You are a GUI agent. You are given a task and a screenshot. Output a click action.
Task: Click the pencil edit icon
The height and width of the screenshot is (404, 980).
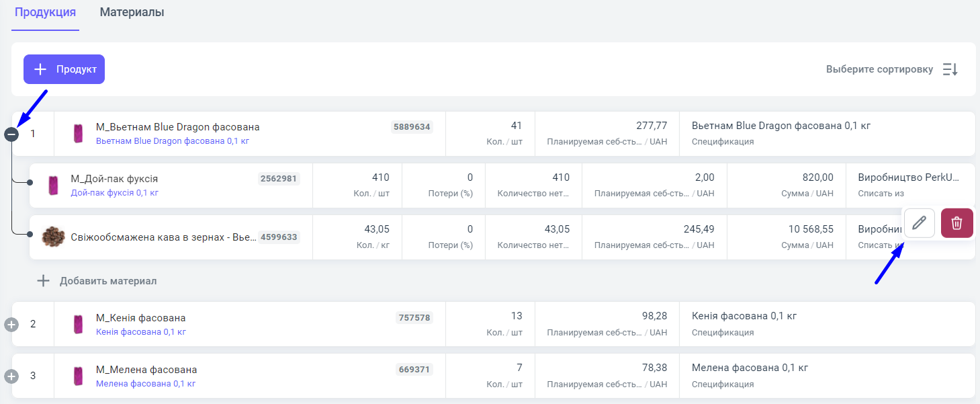(920, 223)
